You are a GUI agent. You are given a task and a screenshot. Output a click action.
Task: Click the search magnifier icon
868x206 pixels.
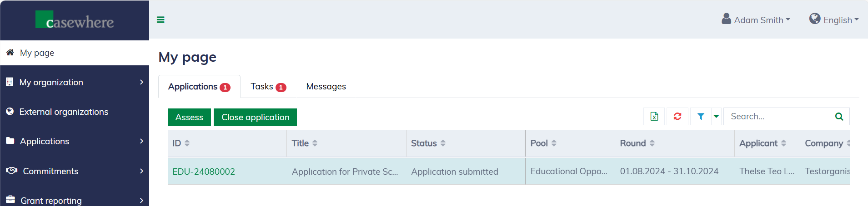839,117
